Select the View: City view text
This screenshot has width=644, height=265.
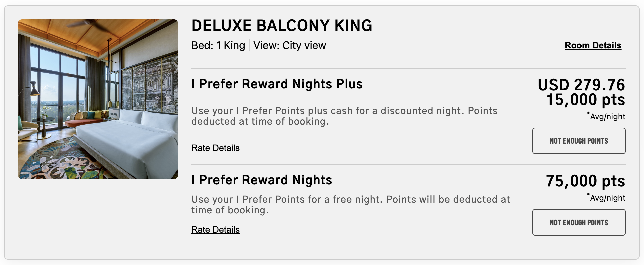click(289, 45)
